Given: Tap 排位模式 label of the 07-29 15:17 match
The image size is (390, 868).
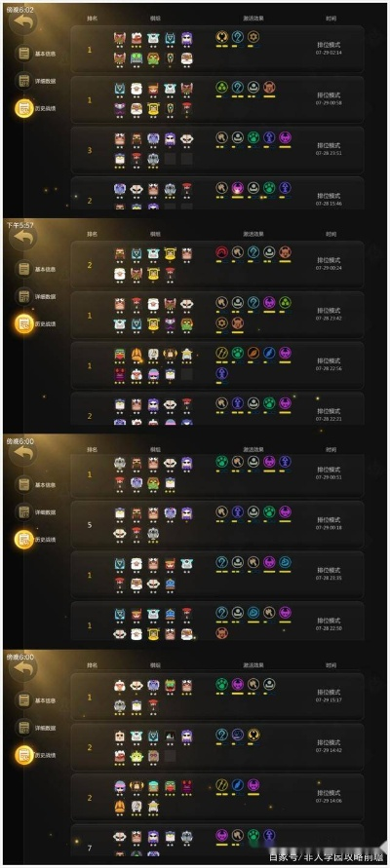Looking at the screenshot, I should point(330,692).
